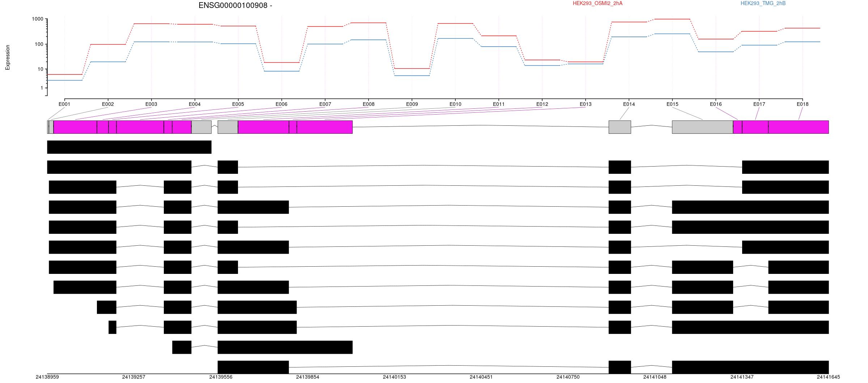
Task: Click exon label E007
Action: click(x=325, y=104)
